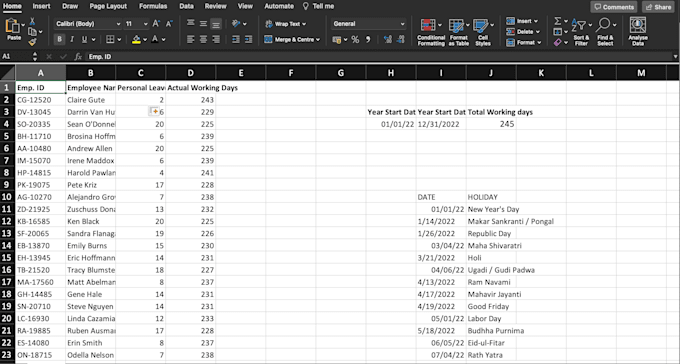Apply percent style format

pos(355,39)
